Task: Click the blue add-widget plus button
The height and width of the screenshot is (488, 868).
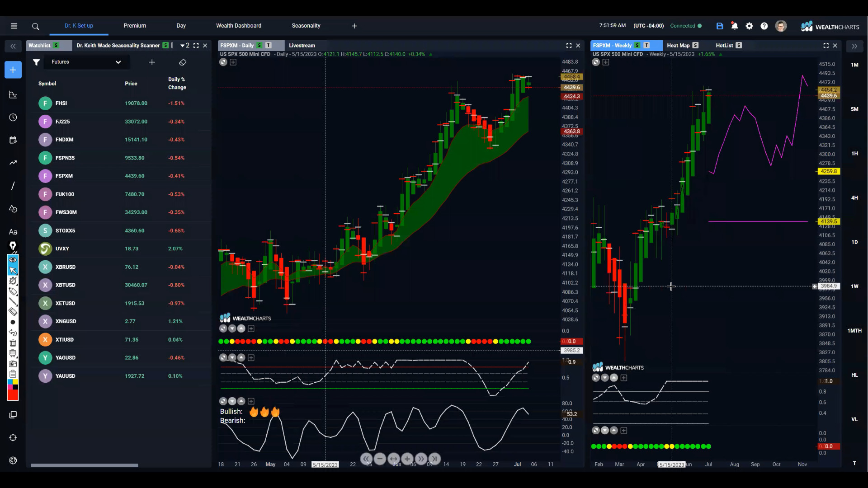Action: click(13, 70)
